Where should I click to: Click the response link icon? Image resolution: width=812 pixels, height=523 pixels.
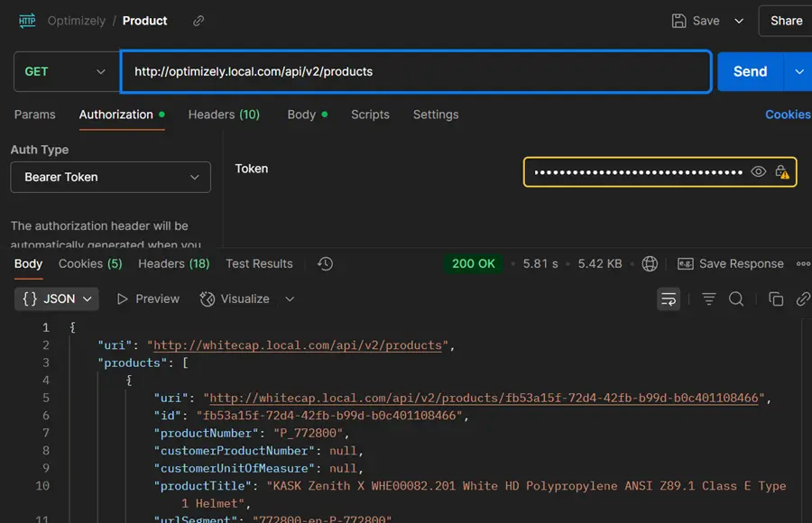pos(803,298)
